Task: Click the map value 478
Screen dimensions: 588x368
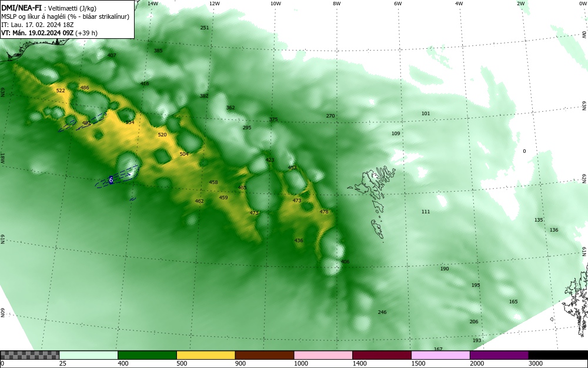Action: tap(324, 212)
